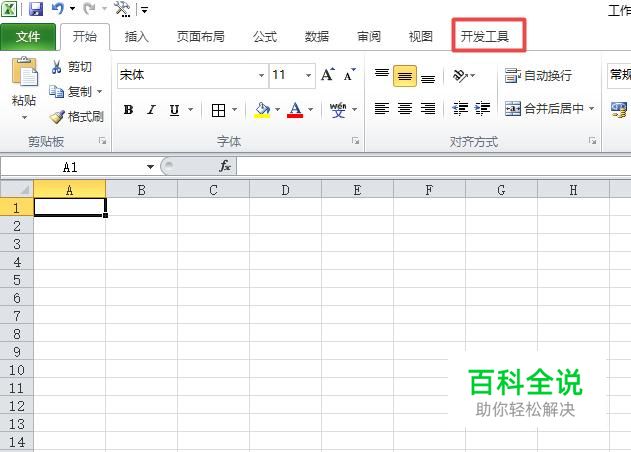
Task: Switch to the 审阅 ribbon tab
Action: 369,37
